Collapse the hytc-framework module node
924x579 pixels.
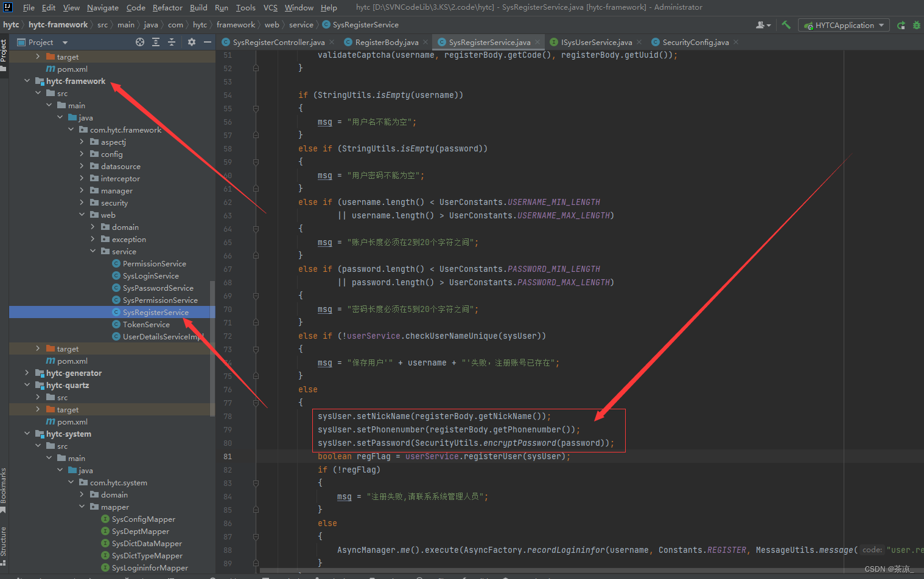point(27,80)
